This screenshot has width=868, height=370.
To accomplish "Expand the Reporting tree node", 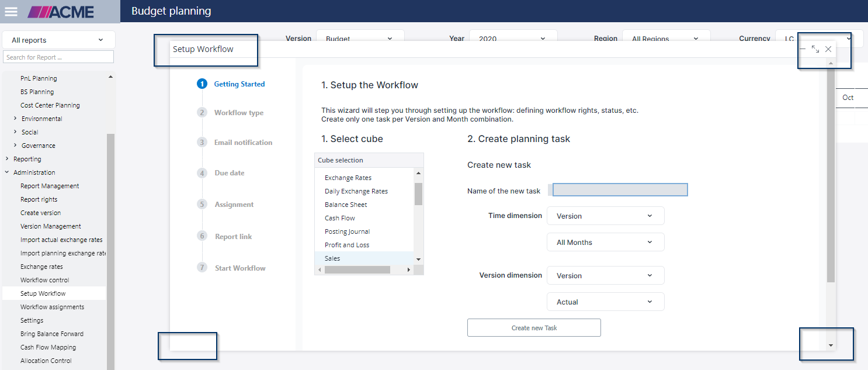I will pos(7,159).
